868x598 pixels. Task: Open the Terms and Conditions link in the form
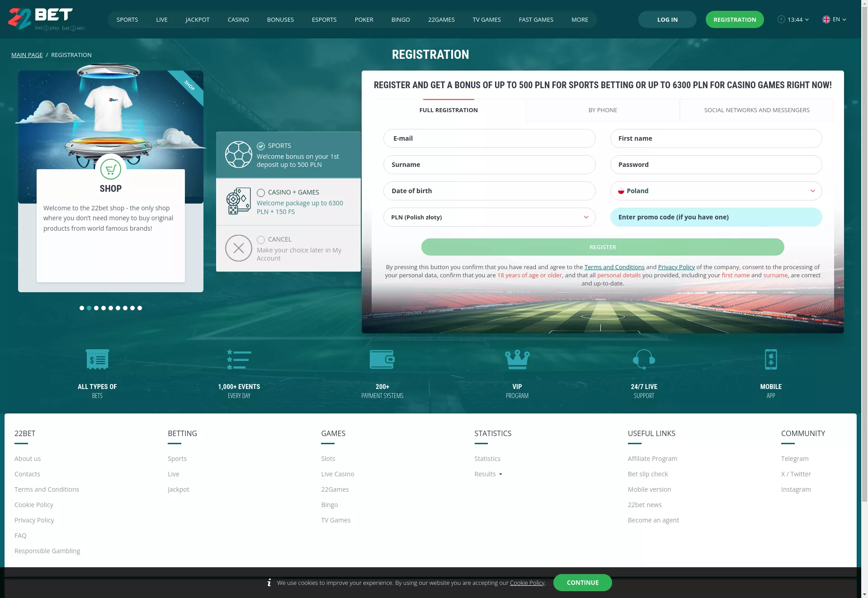pyautogui.click(x=614, y=267)
